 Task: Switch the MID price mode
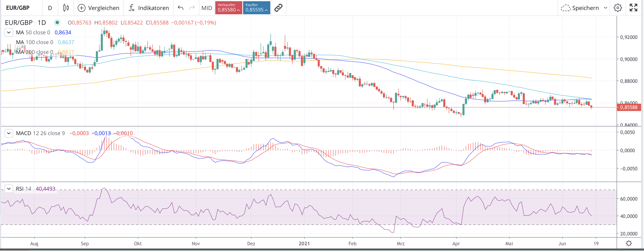[207, 8]
